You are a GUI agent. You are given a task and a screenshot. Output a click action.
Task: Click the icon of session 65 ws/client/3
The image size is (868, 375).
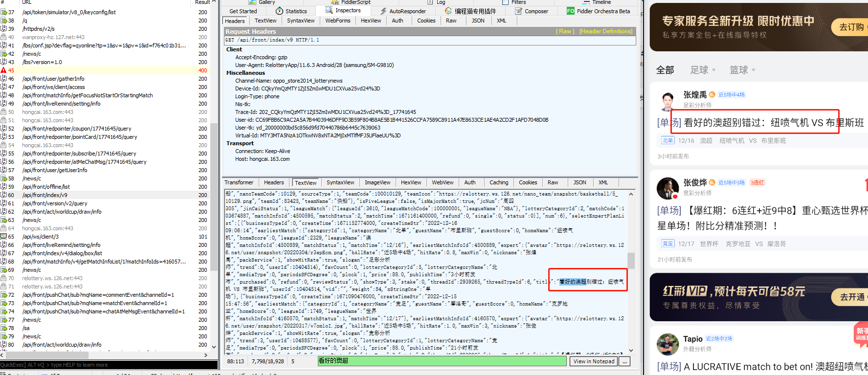(3, 237)
